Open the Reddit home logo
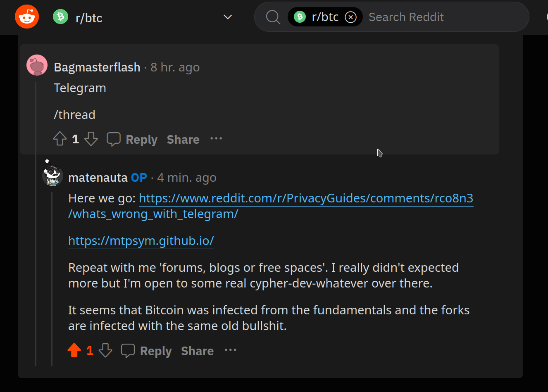This screenshot has width=548, height=392. (x=27, y=17)
